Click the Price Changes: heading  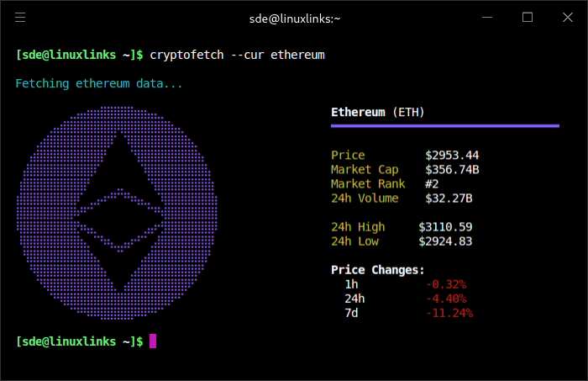[378, 270]
